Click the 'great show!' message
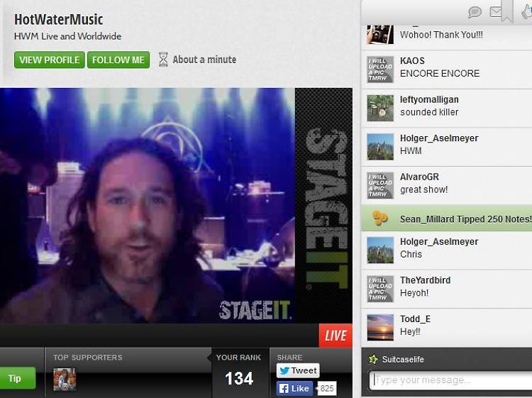The height and width of the screenshot is (398, 532). click(x=423, y=189)
